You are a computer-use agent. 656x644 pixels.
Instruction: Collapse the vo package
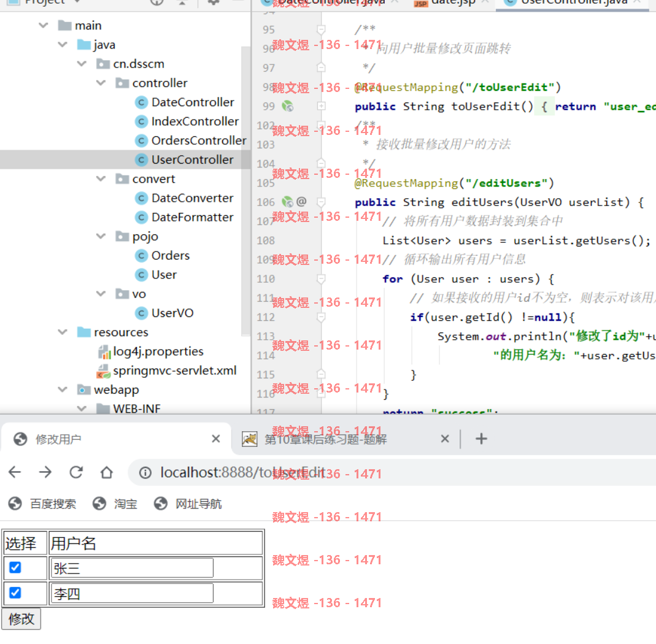coord(101,294)
